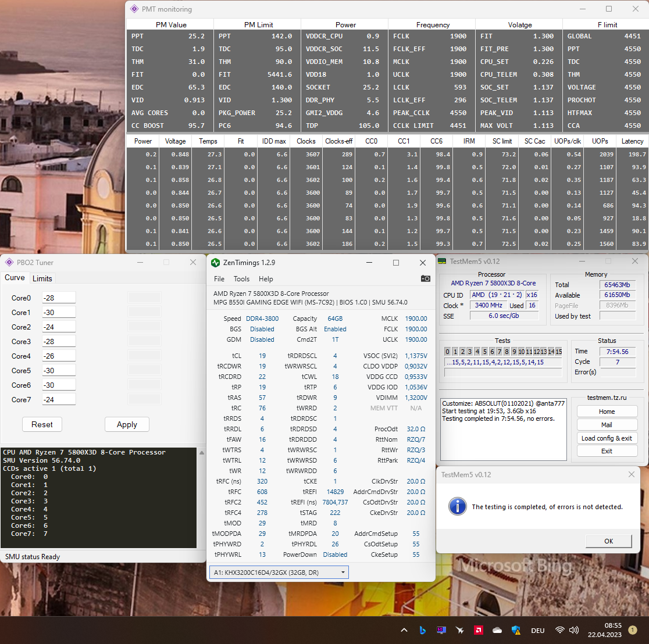Open AMD Radeon Software tray icon
649x644 pixels.
(478, 630)
